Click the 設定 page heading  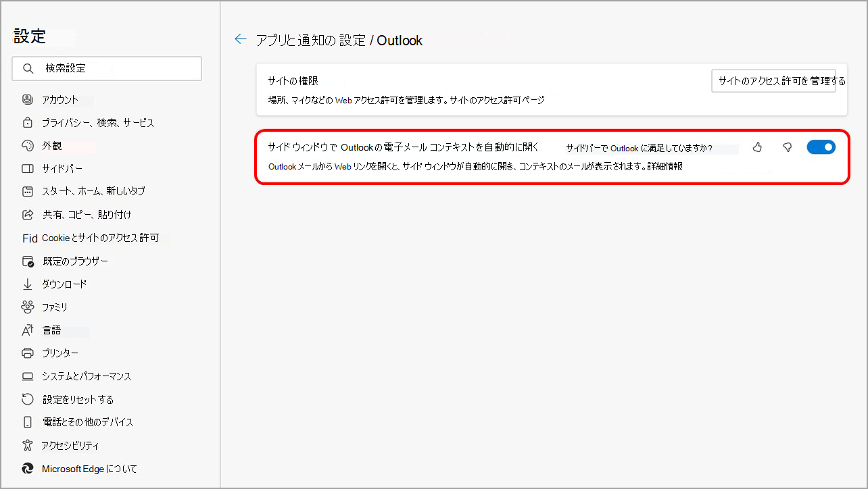coord(30,36)
